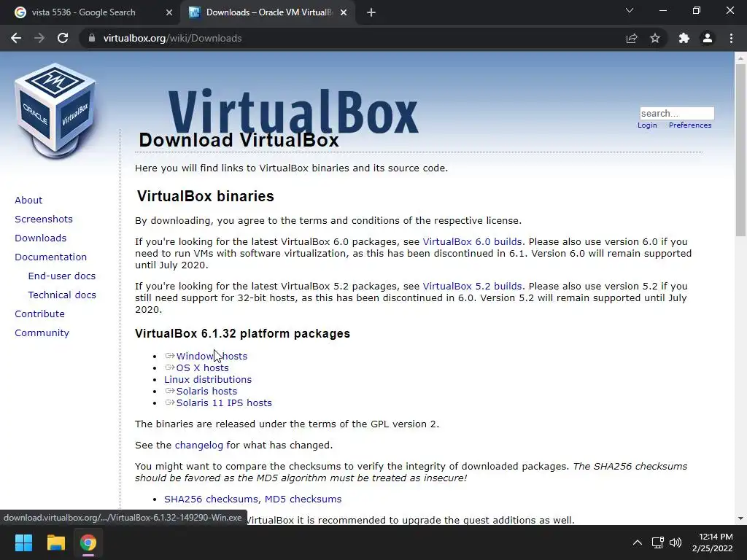Click the address bar URL
This screenshot has width=747, height=560.
[x=172, y=38]
